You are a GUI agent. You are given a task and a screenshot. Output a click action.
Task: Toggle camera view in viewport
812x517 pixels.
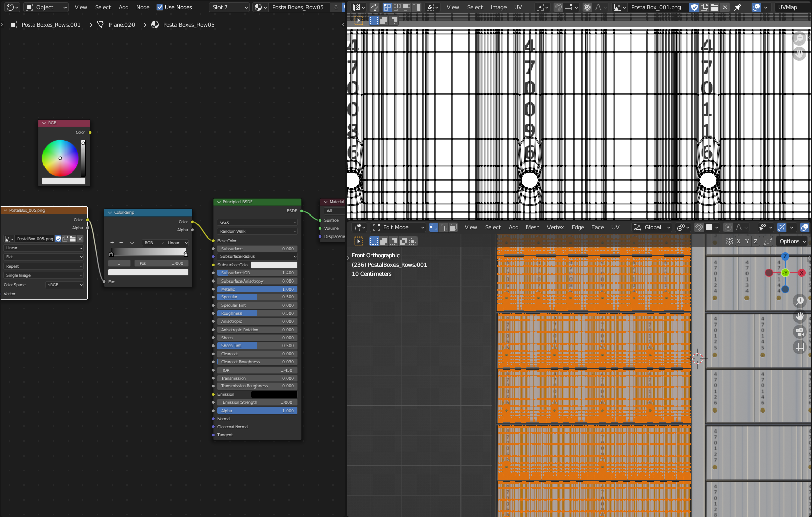click(x=800, y=332)
